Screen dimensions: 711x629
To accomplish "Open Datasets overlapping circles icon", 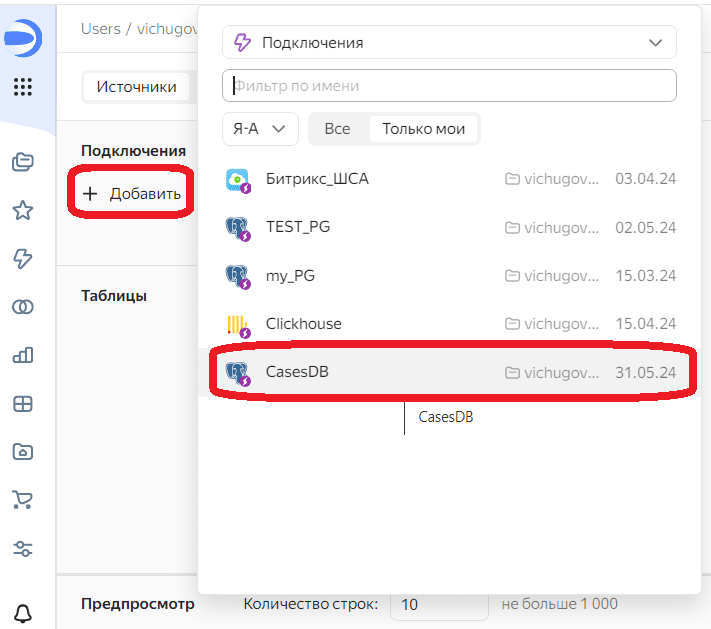I will click(x=23, y=307).
